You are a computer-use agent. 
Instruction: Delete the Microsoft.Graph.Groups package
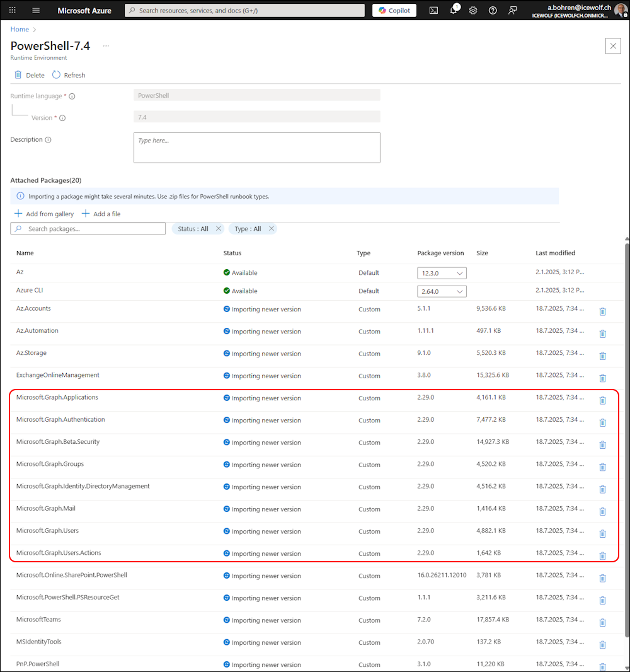coord(602,468)
